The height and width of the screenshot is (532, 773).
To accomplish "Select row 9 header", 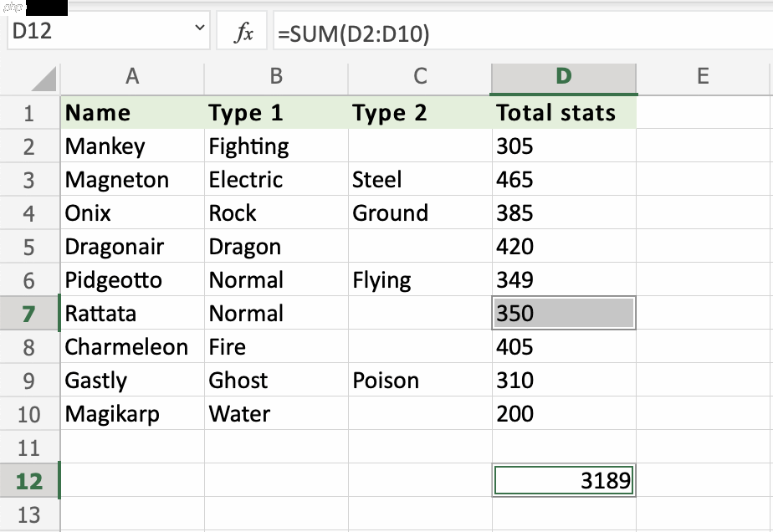I will point(29,381).
